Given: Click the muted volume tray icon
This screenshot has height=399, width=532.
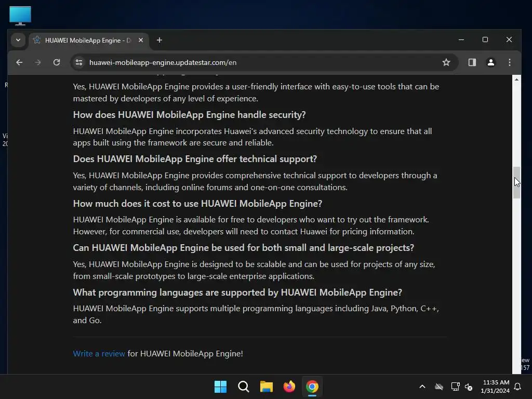Looking at the screenshot, I should (469, 387).
